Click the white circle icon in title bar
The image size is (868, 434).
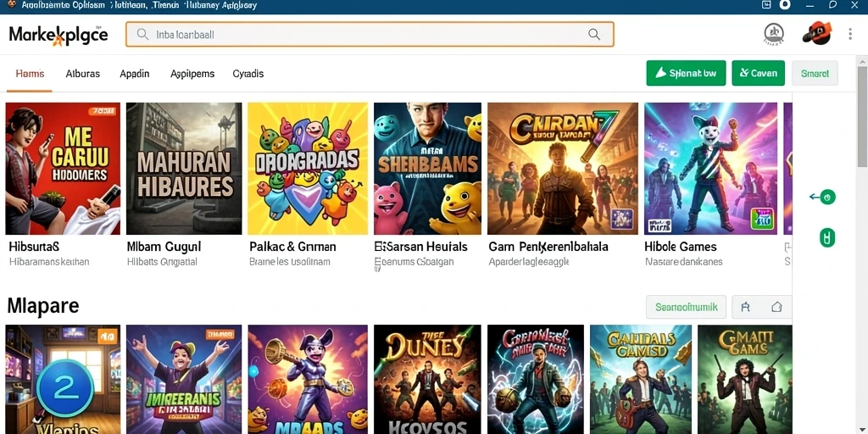[784, 5]
